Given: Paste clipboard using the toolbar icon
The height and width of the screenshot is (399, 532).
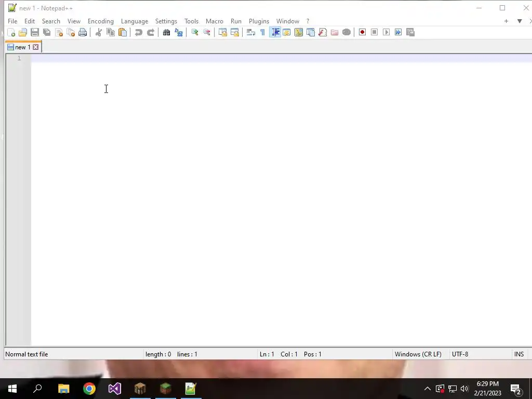Looking at the screenshot, I should pyautogui.click(x=123, y=32).
